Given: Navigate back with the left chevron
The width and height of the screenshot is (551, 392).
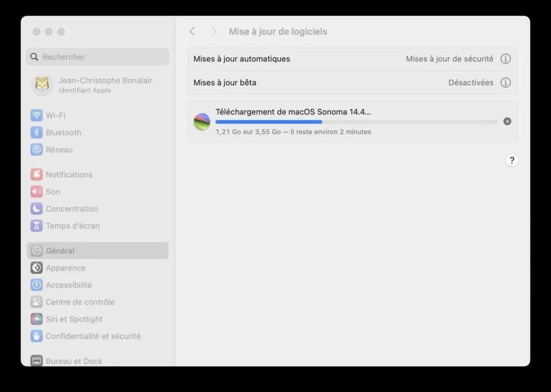Looking at the screenshot, I should point(192,31).
